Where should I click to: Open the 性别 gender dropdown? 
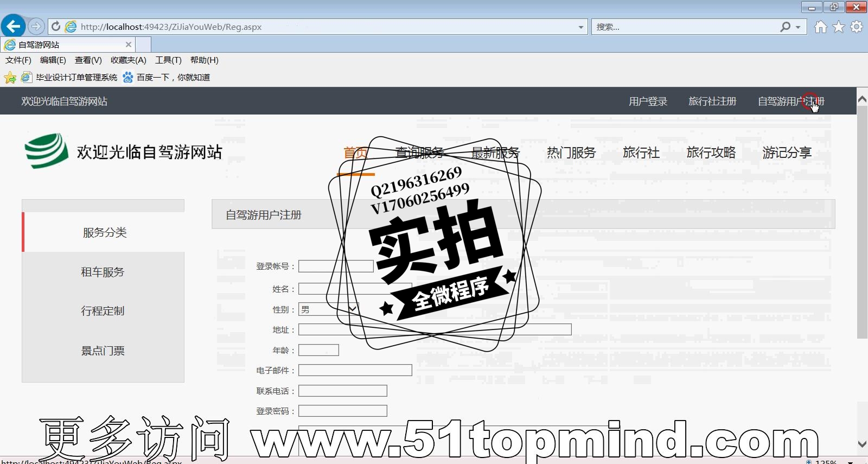pyautogui.click(x=329, y=309)
